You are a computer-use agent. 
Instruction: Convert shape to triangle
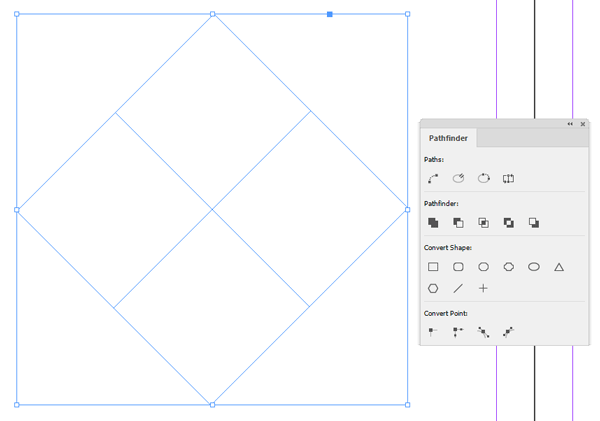[559, 267]
